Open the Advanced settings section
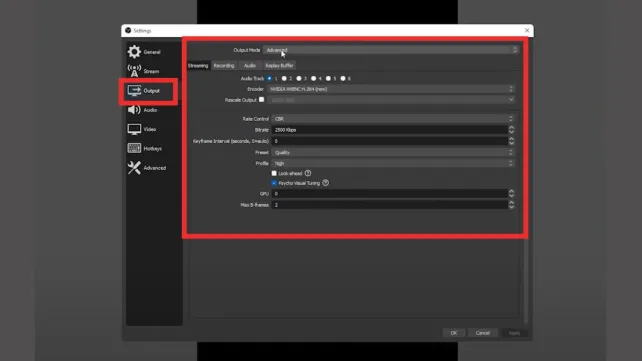Screen dimensions: 642x361 tap(147, 168)
